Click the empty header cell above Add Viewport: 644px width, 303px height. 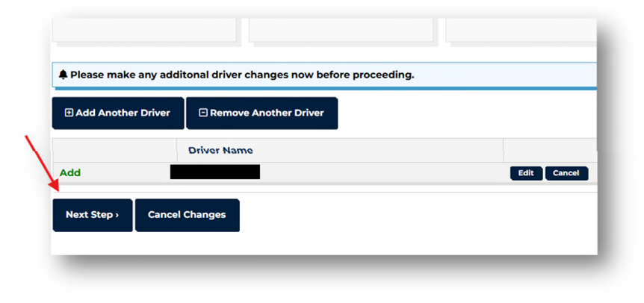(x=114, y=151)
